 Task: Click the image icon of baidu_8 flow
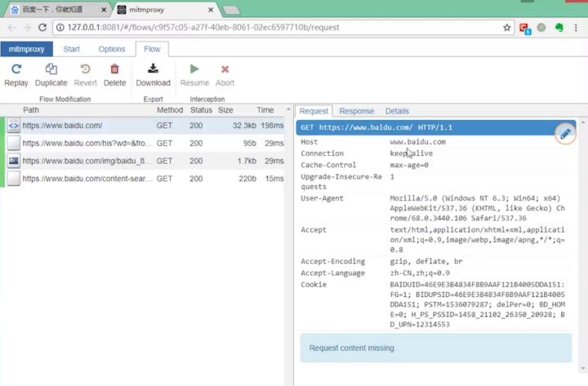coord(14,161)
